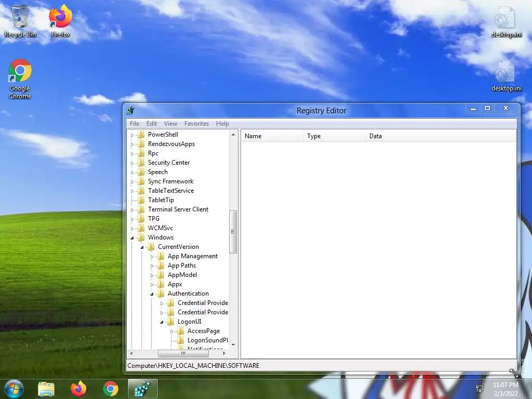Expand the PowerShell key
The image size is (532, 399).
coord(132,135)
